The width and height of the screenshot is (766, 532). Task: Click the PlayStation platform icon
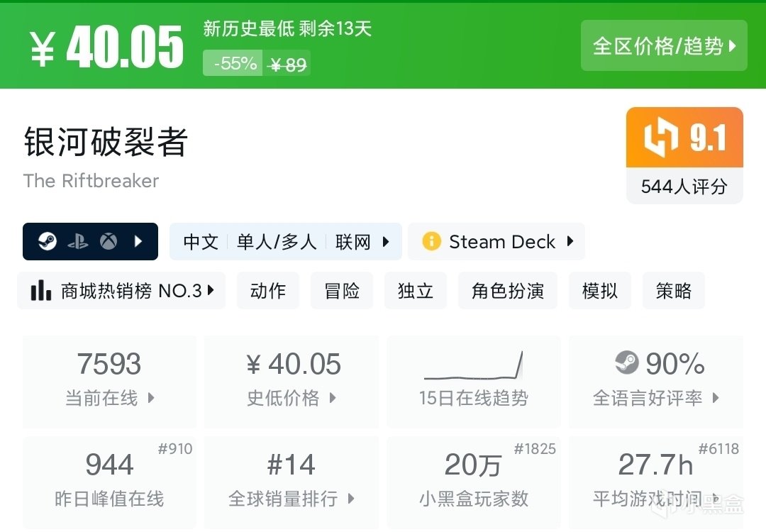coord(78,242)
